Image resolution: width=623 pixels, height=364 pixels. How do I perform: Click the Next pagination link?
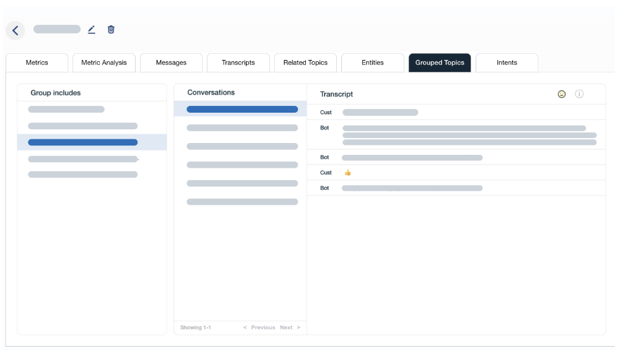point(290,327)
